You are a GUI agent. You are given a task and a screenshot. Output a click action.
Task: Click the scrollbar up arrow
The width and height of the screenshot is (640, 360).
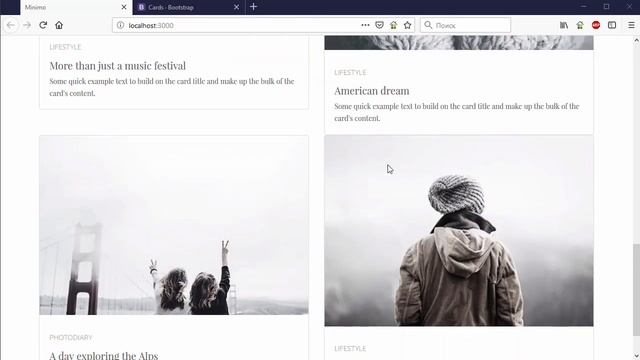pyautogui.click(x=636, y=40)
